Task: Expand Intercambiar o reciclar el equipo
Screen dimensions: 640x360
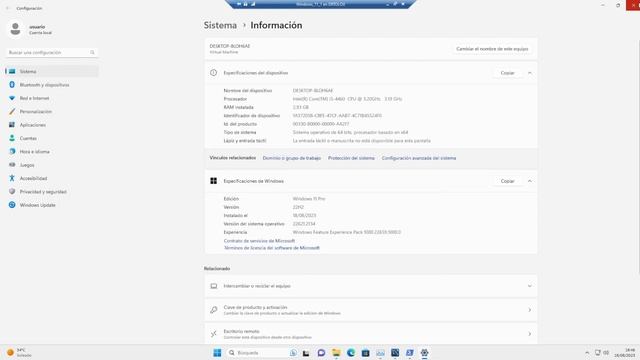Action: pos(371,286)
